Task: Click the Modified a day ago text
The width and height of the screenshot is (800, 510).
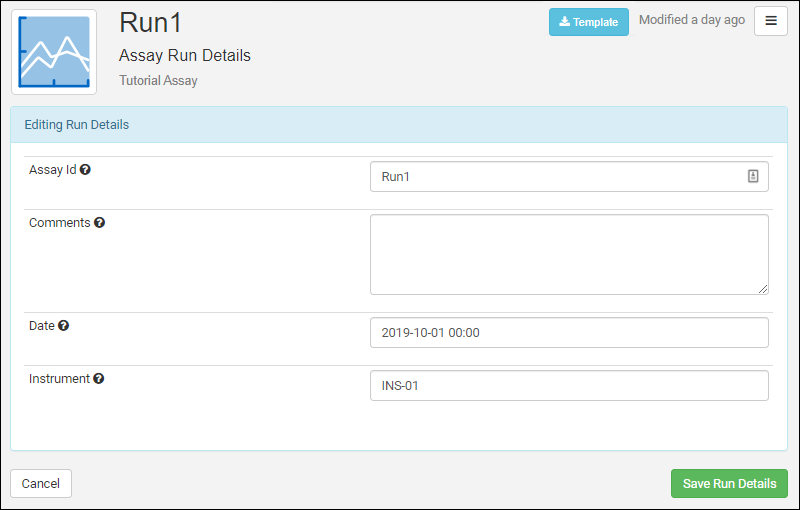Action: click(691, 20)
